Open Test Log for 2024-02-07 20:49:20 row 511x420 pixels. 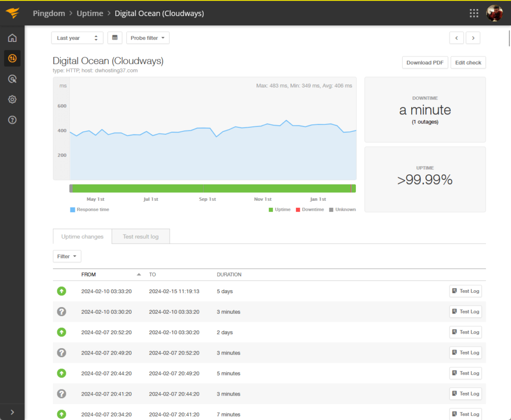(x=466, y=353)
